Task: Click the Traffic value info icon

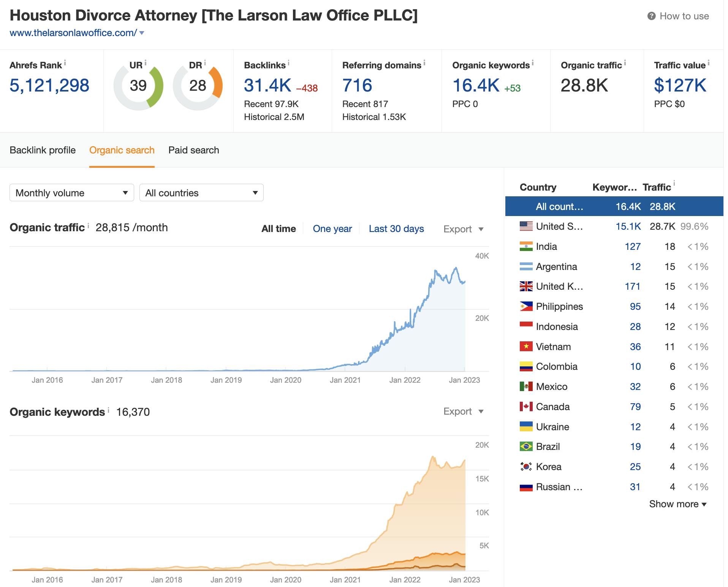Action: pyautogui.click(x=709, y=63)
